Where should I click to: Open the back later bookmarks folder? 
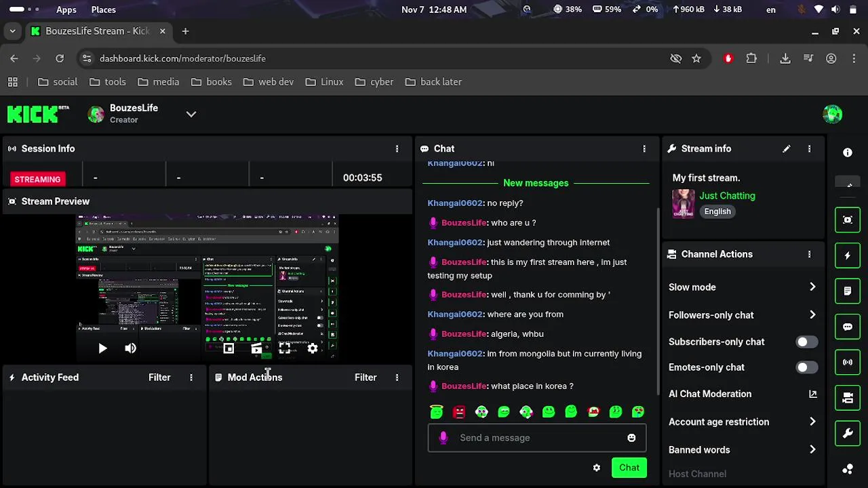[x=433, y=82]
